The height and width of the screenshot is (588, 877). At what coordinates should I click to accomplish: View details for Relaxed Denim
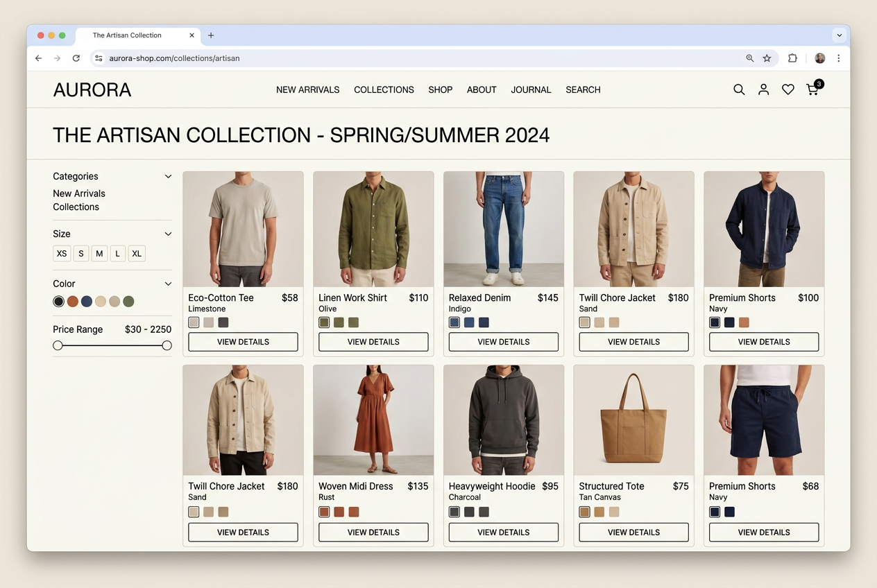pos(504,342)
